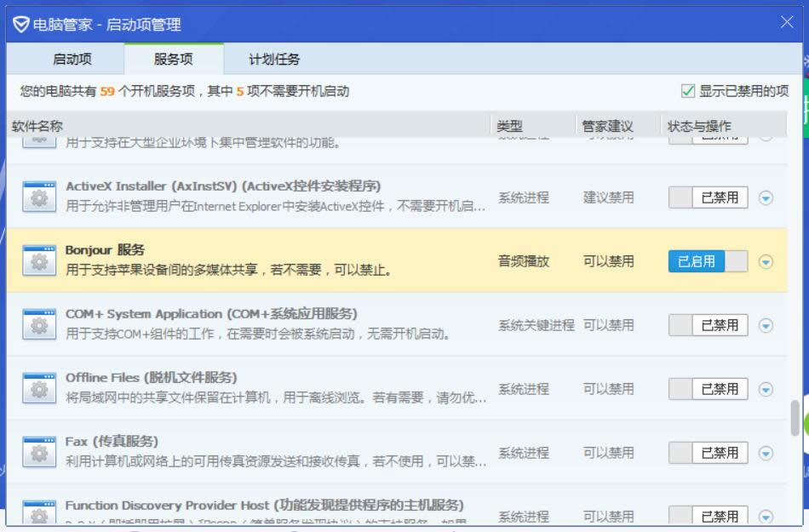Viewport: 809px width, 532px height.
Task: Click the Fax service icon
Action: (x=39, y=452)
